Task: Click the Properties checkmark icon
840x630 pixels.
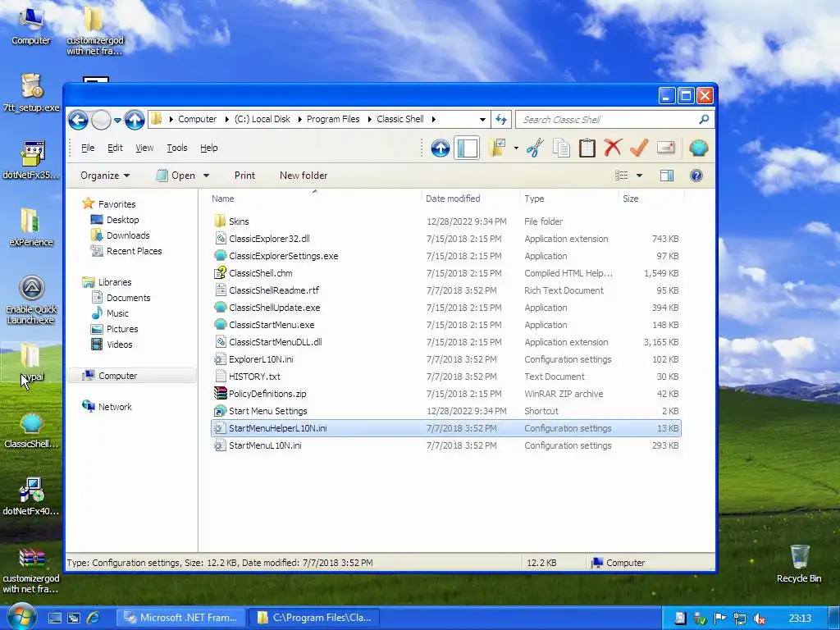Action: pyautogui.click(x=638, y=148)
